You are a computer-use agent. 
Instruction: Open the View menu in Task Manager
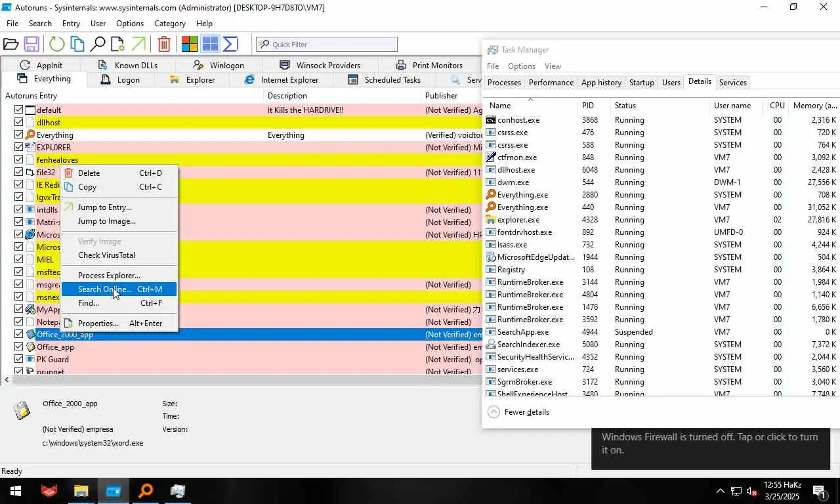553,66
